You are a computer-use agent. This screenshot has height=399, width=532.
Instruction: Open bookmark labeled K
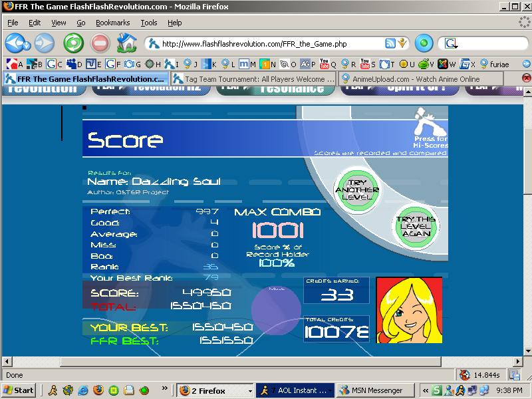tap(209, 64)
